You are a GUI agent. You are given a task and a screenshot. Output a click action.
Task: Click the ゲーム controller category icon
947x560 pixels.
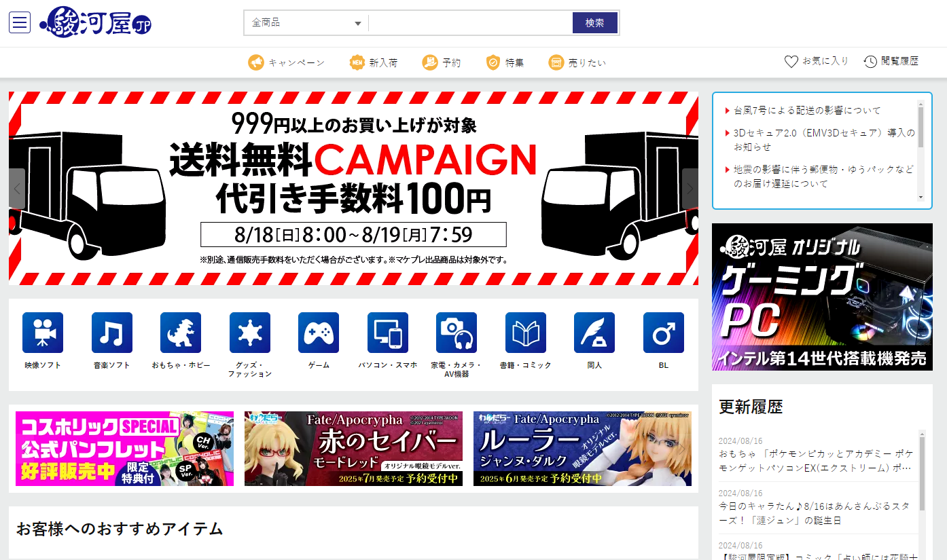click(x=319, y=333)
